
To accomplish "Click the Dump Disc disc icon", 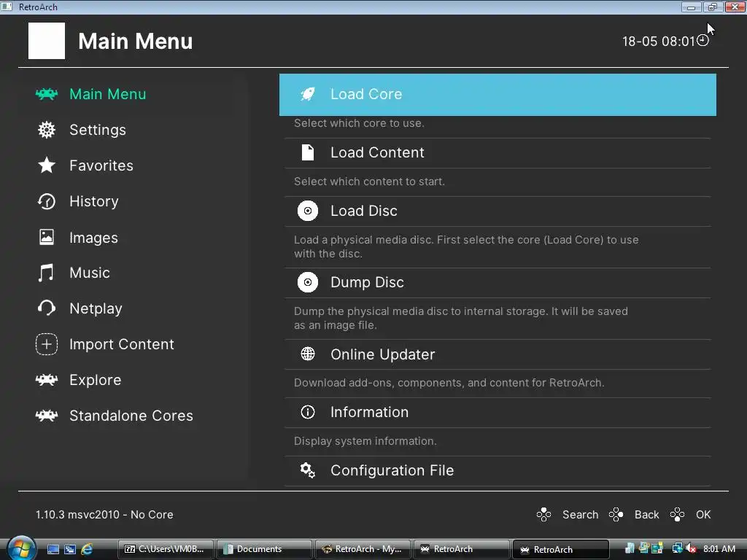I will (308, 282).
